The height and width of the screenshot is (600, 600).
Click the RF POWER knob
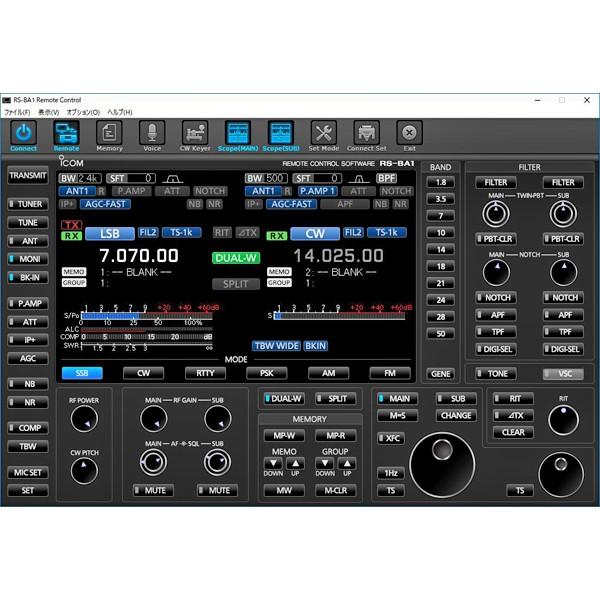point(84,419)
